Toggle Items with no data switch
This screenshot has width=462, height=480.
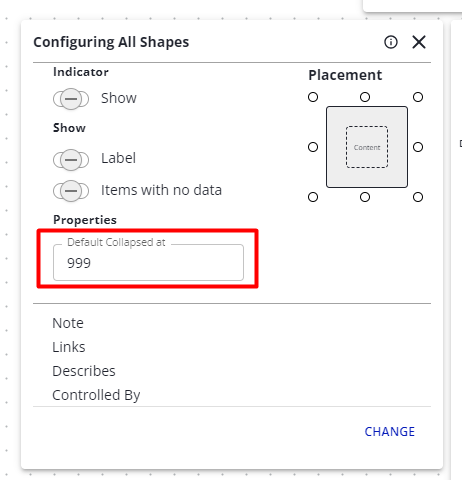(x=71, y=191)
